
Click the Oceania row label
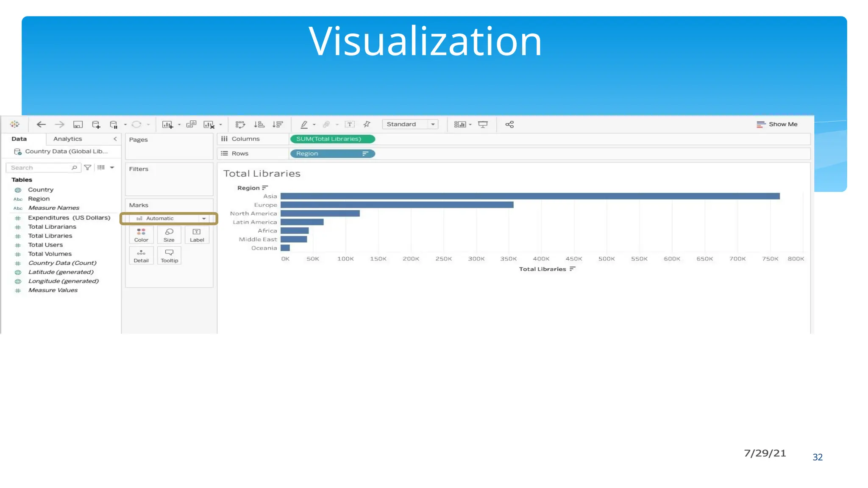point(264,248)
